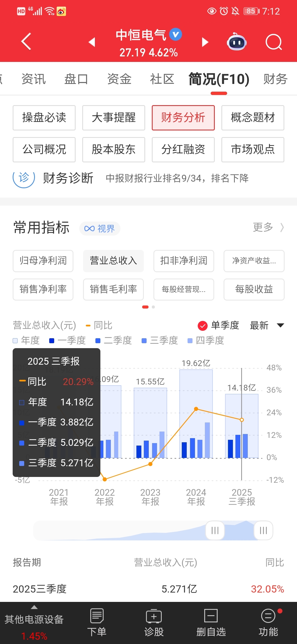
Task: Toggle the 四季度 legend series
Action: (206, 340)
